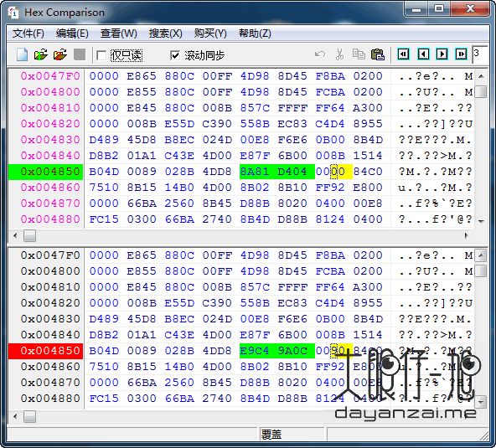Click bytes D8B2 in bottom pane row 0x004840
496x448 pixels.
pyautogui.click(x=104, y=335)
